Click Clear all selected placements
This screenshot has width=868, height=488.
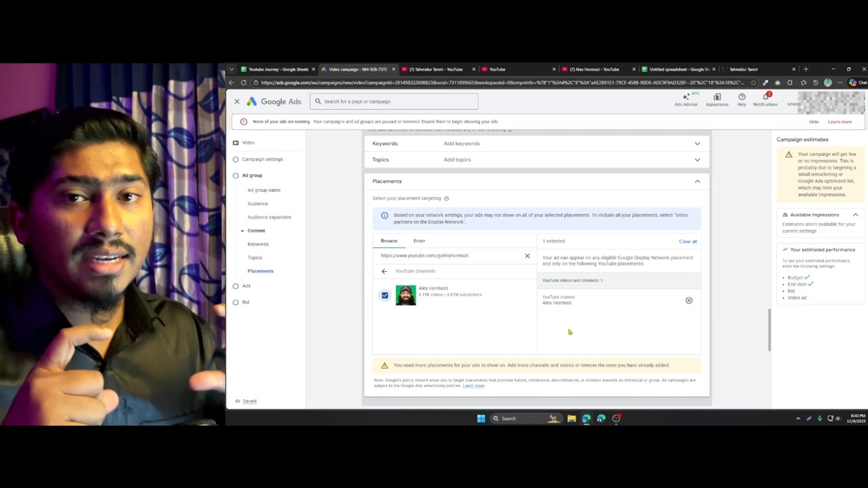point(688,241)
